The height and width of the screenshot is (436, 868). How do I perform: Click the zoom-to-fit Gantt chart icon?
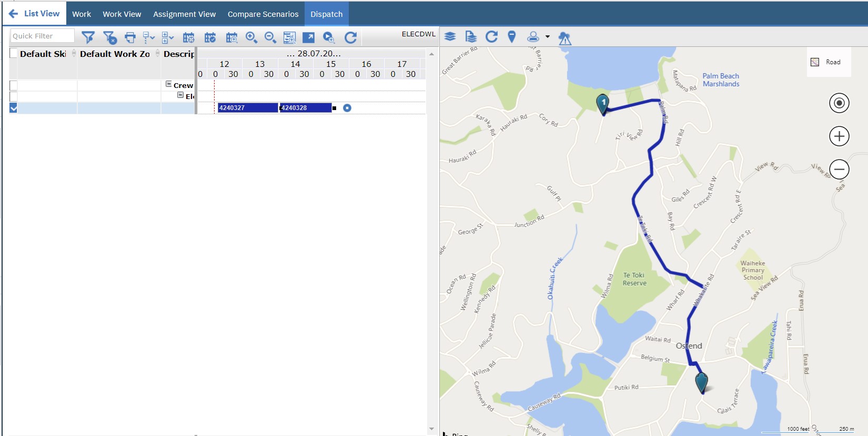(289, 37)
